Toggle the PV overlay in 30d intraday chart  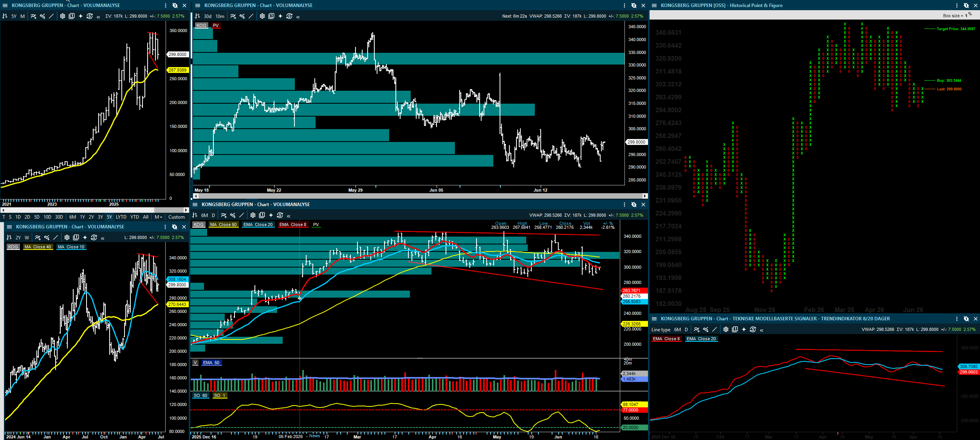[216, 25]
